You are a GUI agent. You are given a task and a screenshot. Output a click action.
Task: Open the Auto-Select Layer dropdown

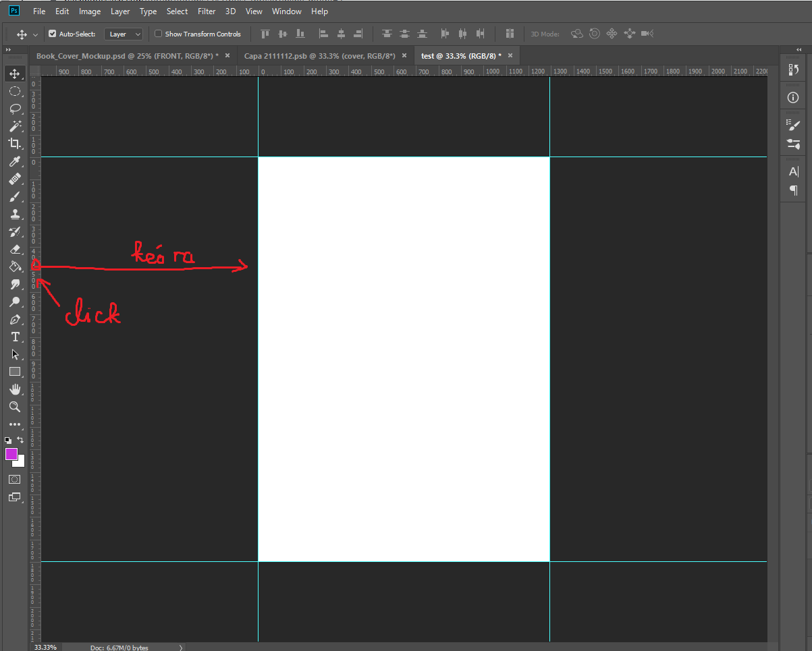click(x=125, y=34)
